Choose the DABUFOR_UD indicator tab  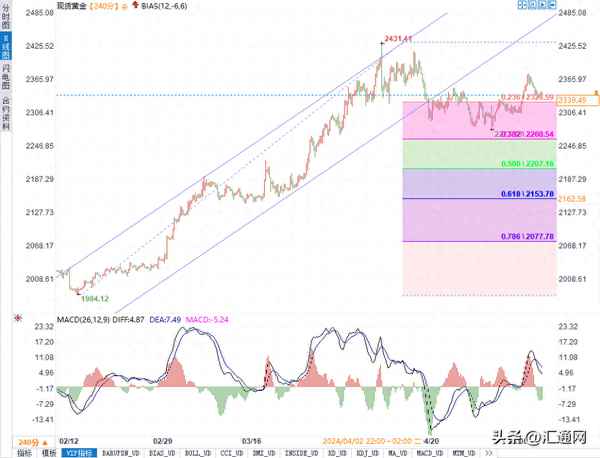121,453
